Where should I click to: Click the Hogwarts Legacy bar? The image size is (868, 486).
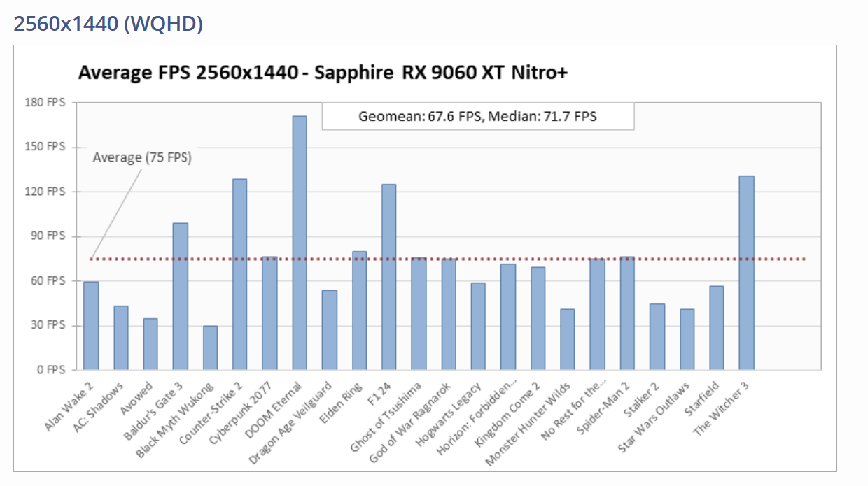pos(478,327)
